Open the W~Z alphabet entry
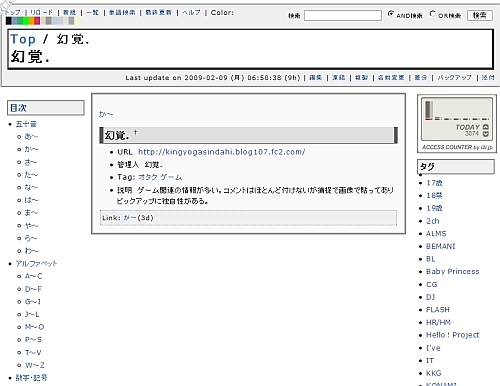 point(35,365)
